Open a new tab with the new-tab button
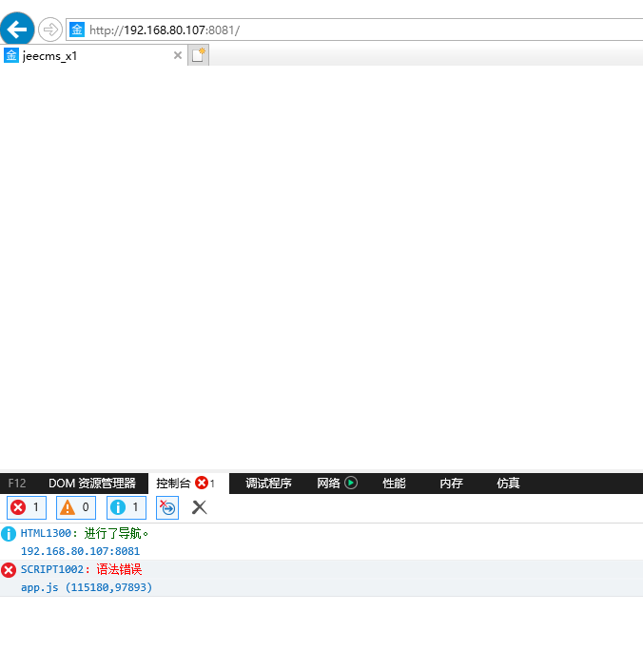Image resolution: width=643 pixels, height=672 pixels. point(199,55)
